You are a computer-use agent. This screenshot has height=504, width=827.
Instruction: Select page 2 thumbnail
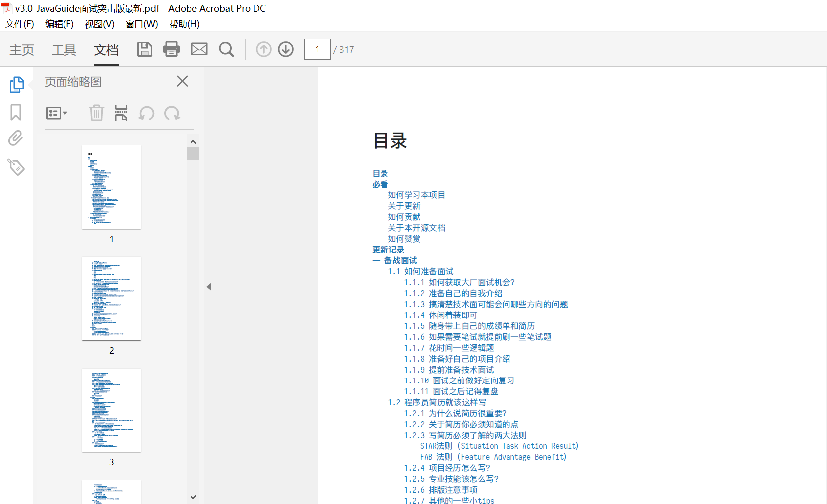point(112,299)
